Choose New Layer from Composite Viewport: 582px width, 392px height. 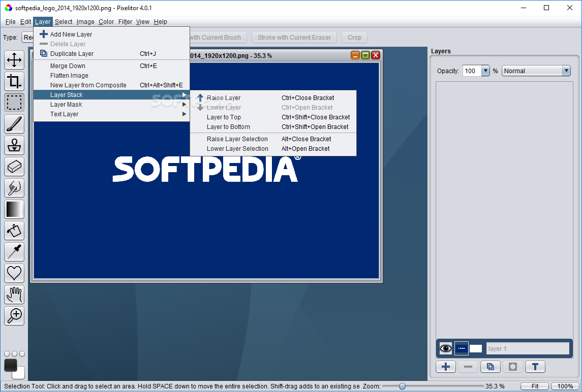(x=111, y=85)
